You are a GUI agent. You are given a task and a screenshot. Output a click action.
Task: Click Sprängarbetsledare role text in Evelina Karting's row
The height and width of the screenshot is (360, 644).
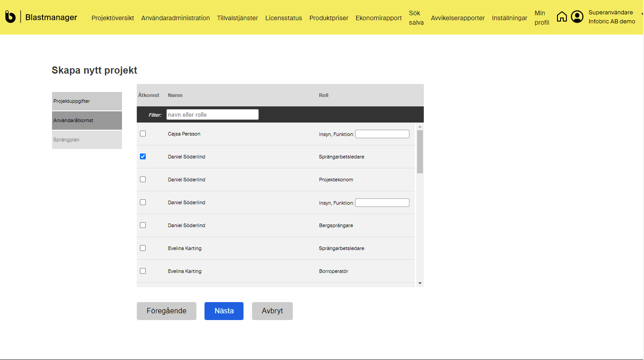click(342, 248)
